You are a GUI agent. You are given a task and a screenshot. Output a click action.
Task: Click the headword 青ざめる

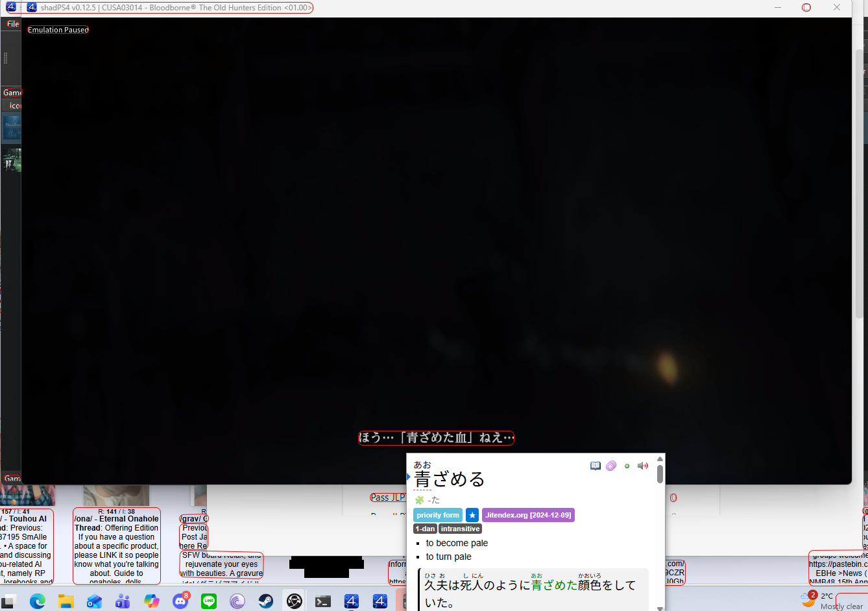(450, 479)
